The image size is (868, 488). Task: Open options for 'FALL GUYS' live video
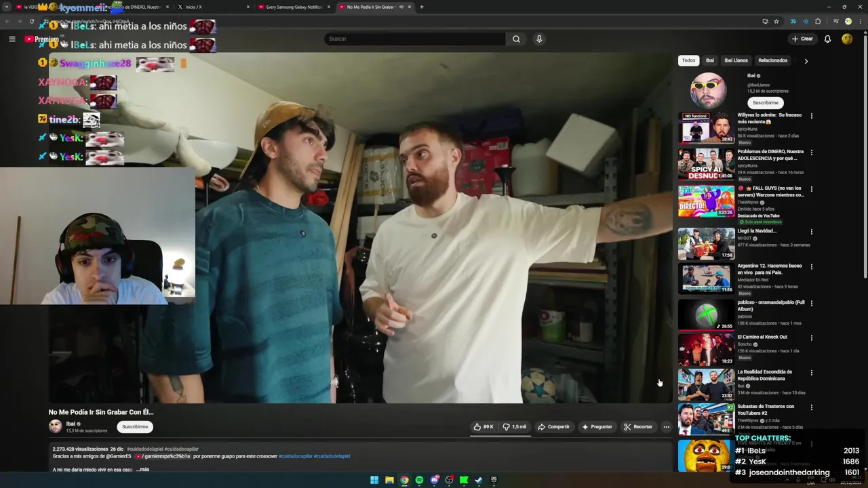811,189
